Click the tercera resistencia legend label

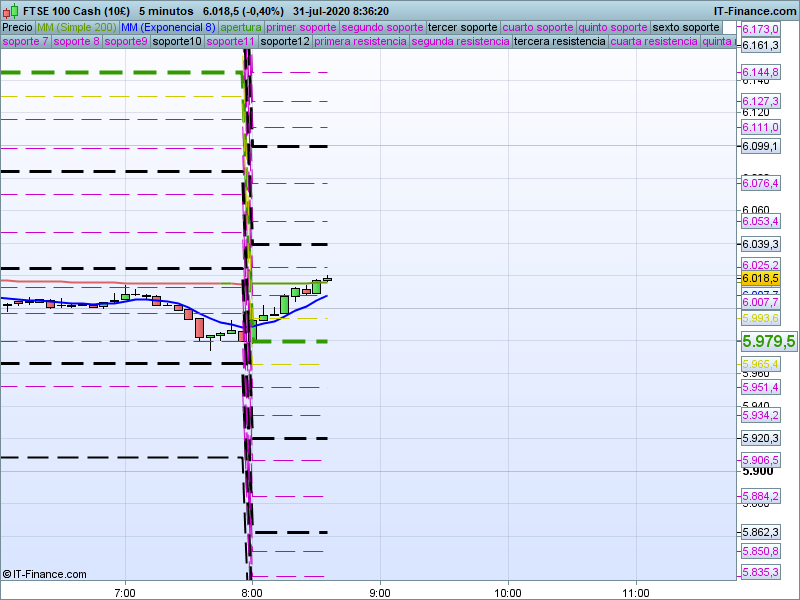click(x=559, y=42)
